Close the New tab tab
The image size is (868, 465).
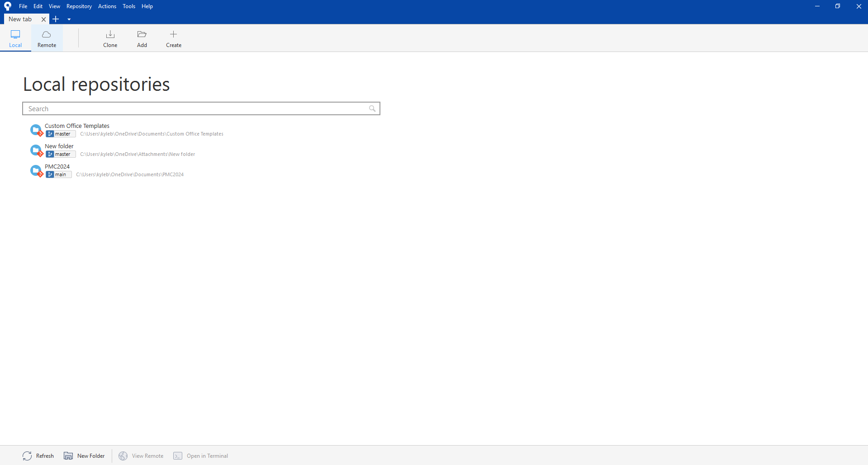coord(43,19)
